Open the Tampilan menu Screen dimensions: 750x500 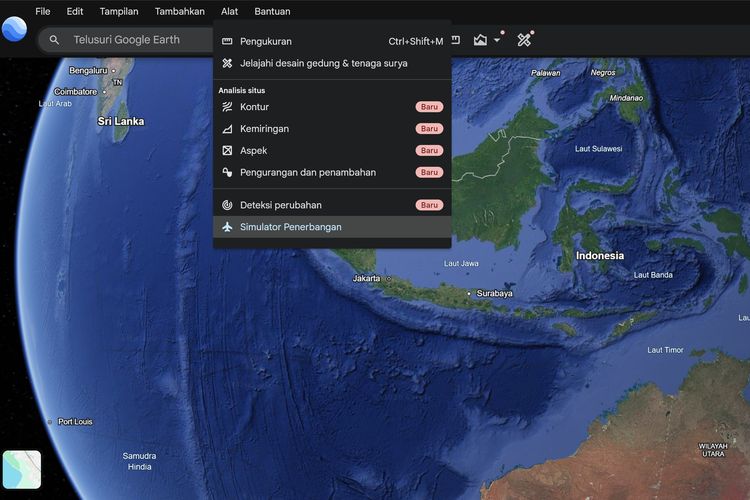coord(119,11)
